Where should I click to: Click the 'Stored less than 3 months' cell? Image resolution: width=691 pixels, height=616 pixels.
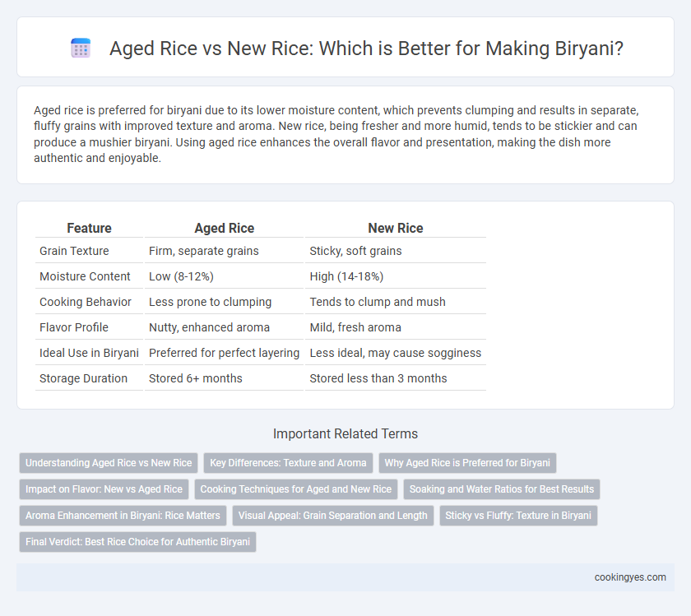pos(378,378)
